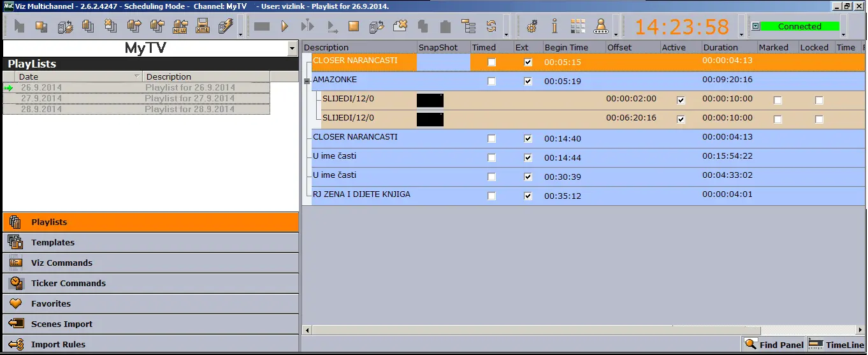Click the Find Panel button
The image size is (868, 355).
tap(774, 345)
